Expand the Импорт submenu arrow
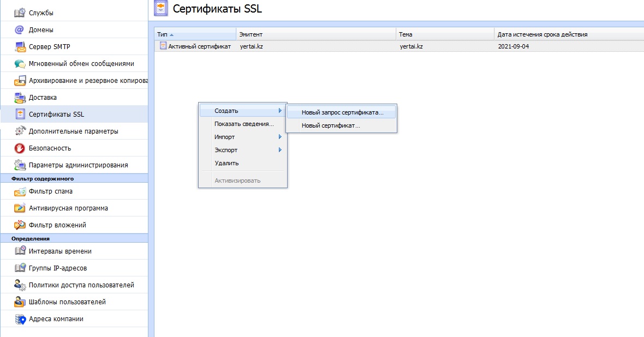The height and width of the screenshot is (337, 644). 280,137
